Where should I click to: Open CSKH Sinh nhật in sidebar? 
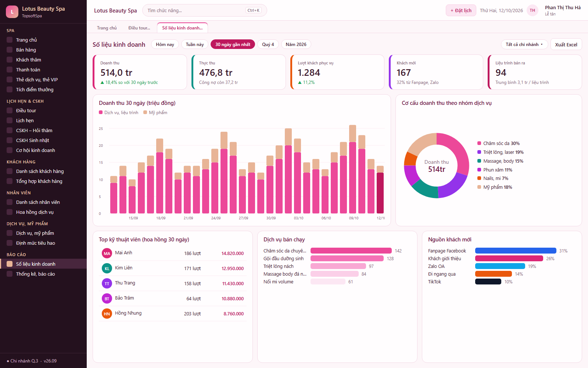click(x=43, y=140)
